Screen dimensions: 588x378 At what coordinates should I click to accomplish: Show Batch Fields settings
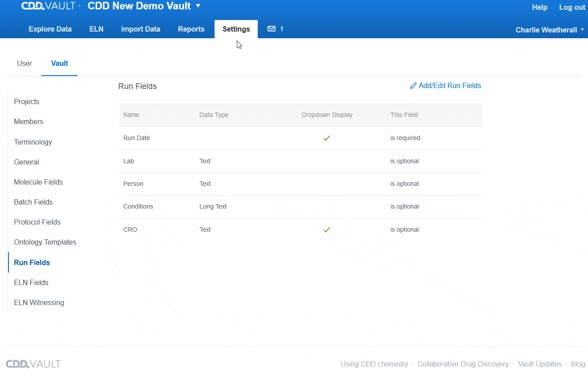(x=33, y=202)
